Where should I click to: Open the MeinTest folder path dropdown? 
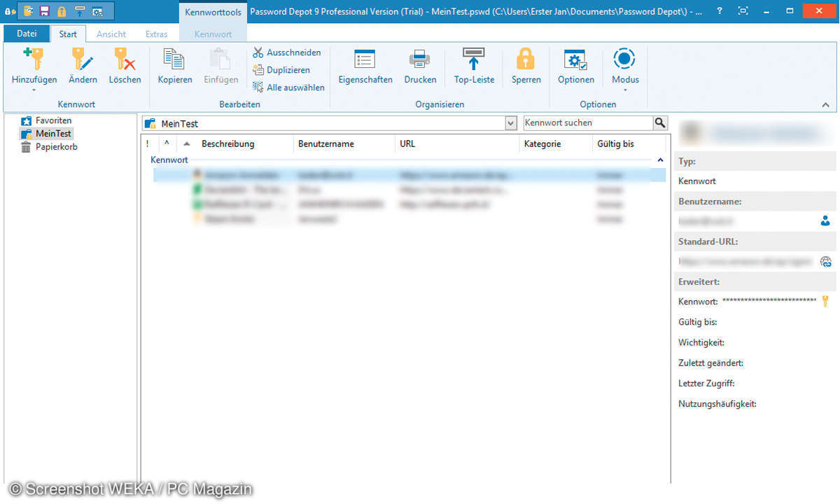tap(510, 123)
